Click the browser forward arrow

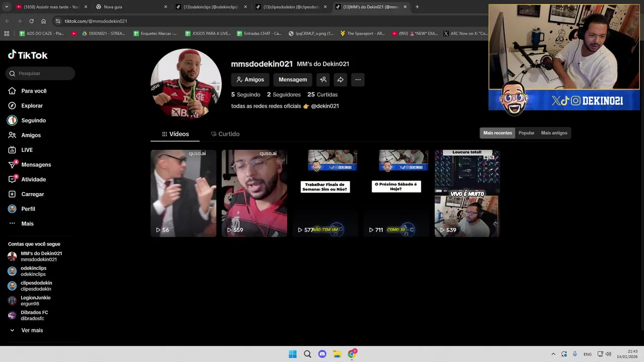(x=19, y=21)
